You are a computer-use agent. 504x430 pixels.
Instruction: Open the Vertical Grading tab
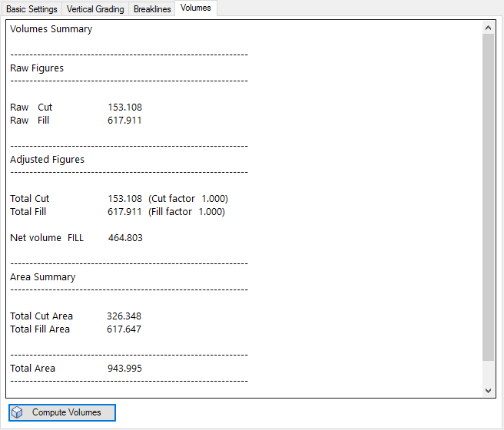point(95,9)
